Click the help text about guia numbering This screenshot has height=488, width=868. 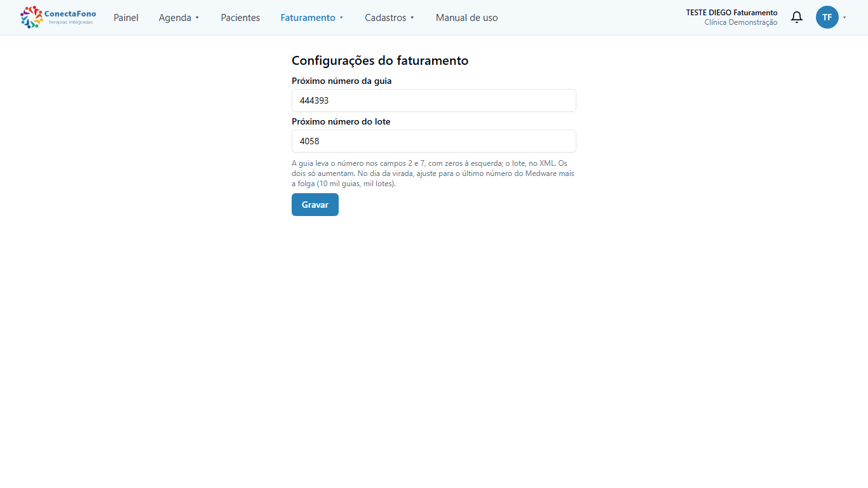[x=434, y=173]
